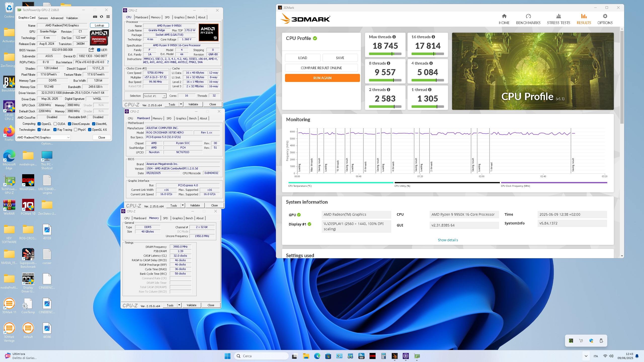Screen dimensions: 644x362
Task: Toggle the DirectCompute checkbox
Action: click(69, 124)
